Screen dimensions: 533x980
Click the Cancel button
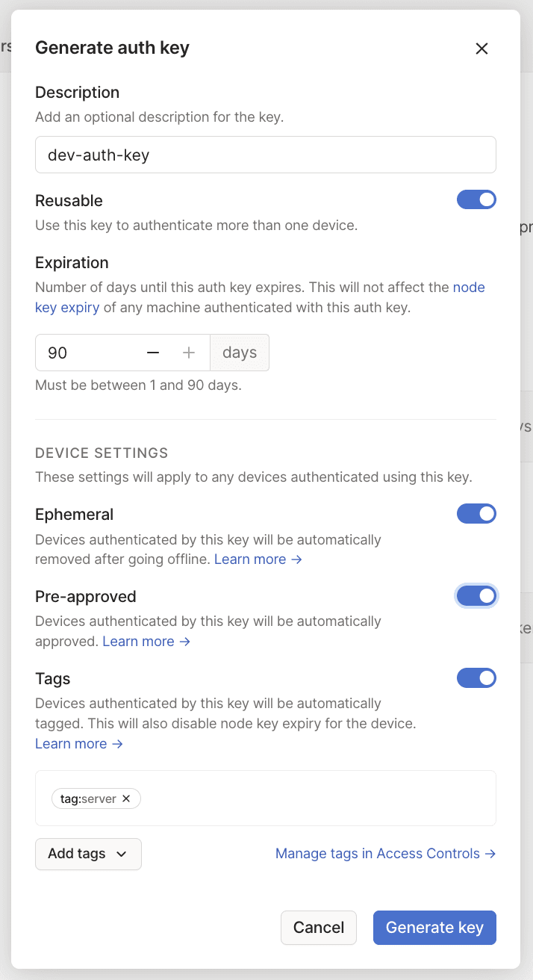tap(319, 927)
